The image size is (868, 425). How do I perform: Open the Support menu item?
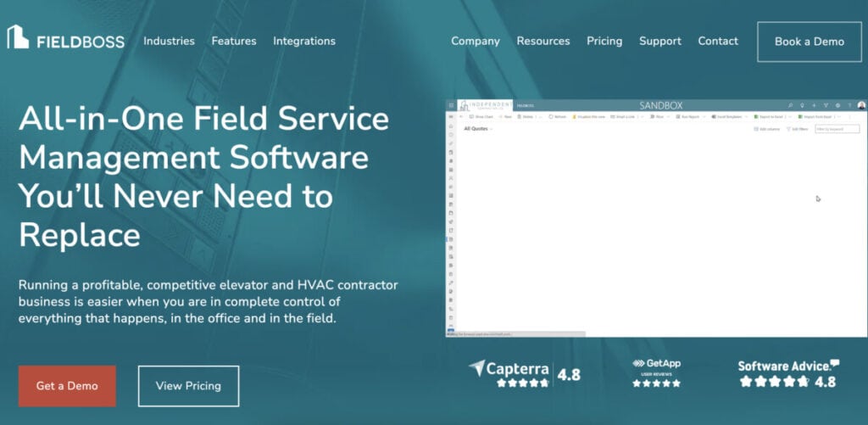(x=659, y=41)
